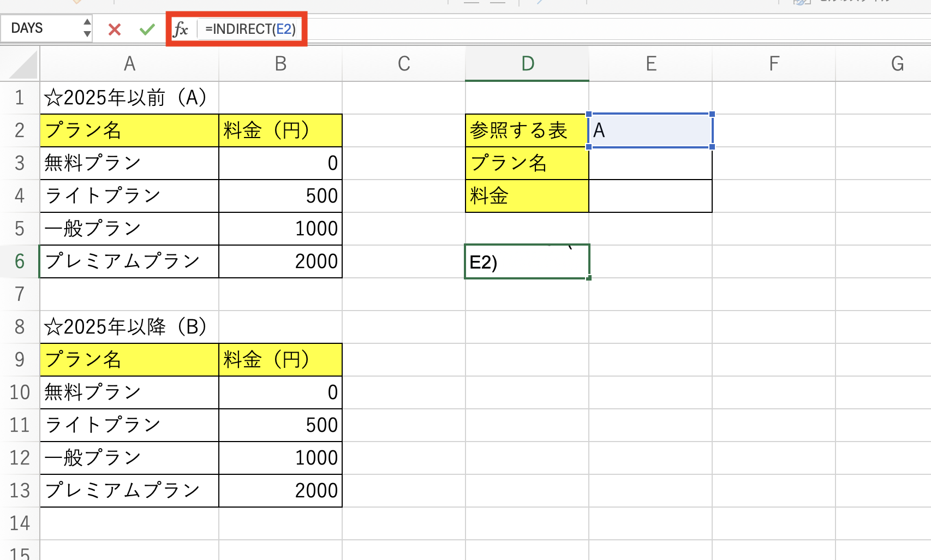This screenshot has height=560, width=931.
Task: Click the fx Insert Function icon
Action: (x=182, y=29)
